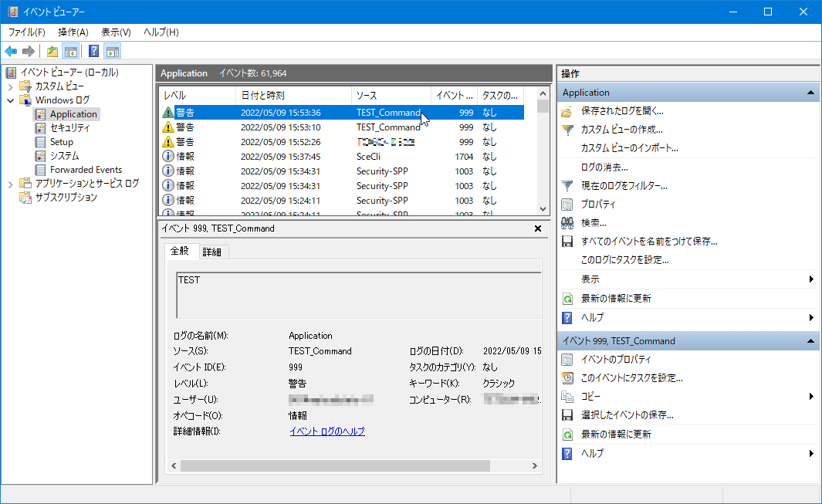822x504 pixels.
Task: Click the event properties icon
Action: 567,360
